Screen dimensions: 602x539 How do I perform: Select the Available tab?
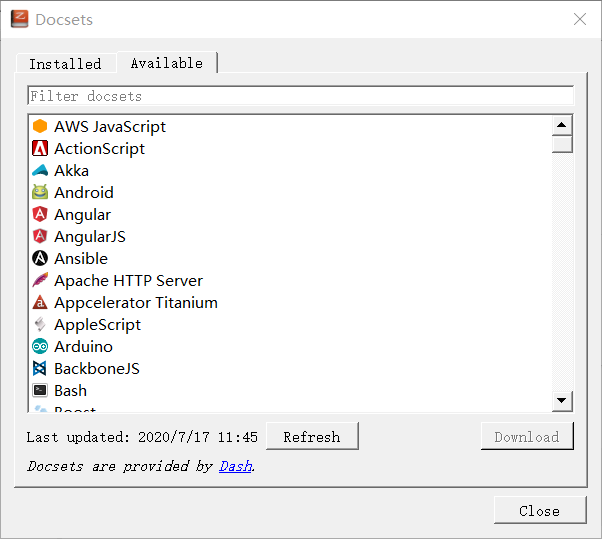pyautogui.click(x=166, y=63)
